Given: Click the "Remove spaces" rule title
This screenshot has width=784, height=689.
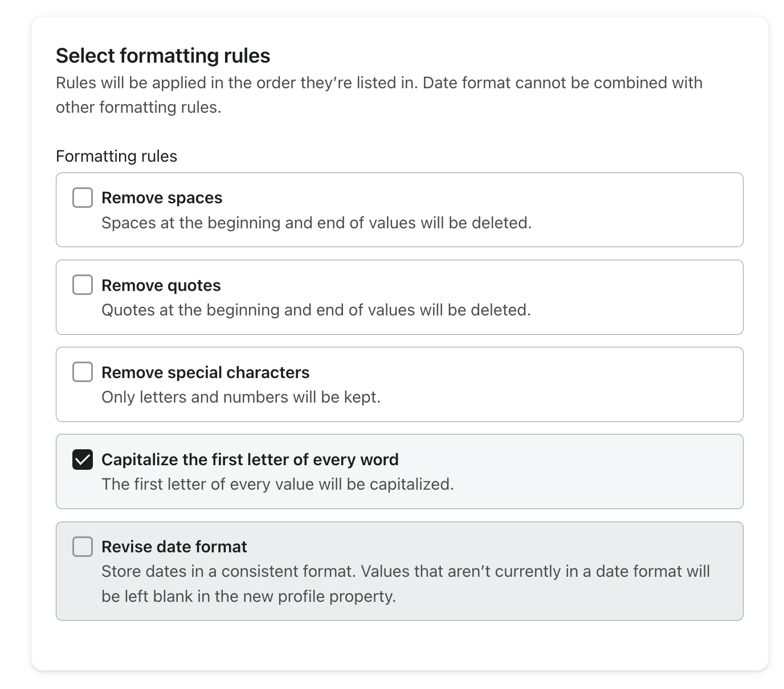Looking at the screenshot, I should [162, 198].
